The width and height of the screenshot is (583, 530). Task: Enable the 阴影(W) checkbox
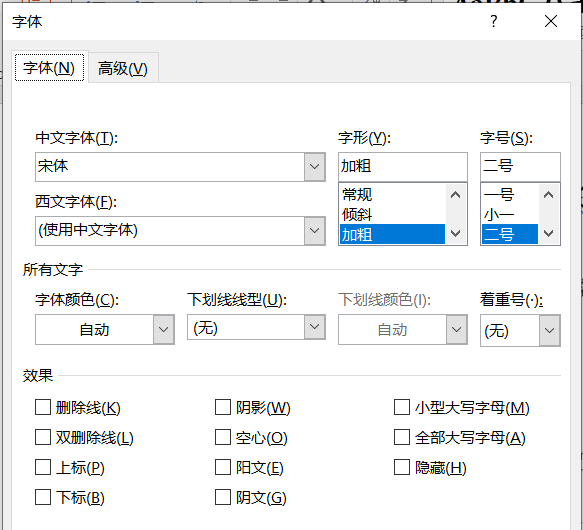pyautogui.click(x=223, y=407)
